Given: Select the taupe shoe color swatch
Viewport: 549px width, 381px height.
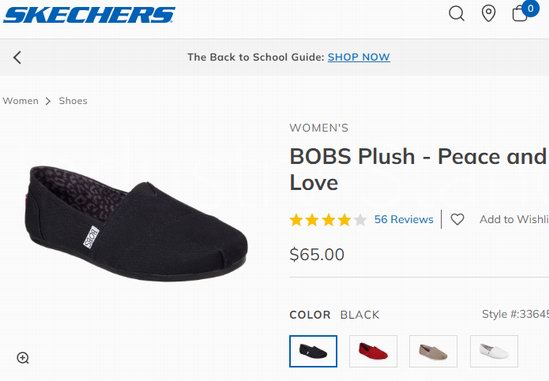Looking at the screenshot, I should point(433,351).
